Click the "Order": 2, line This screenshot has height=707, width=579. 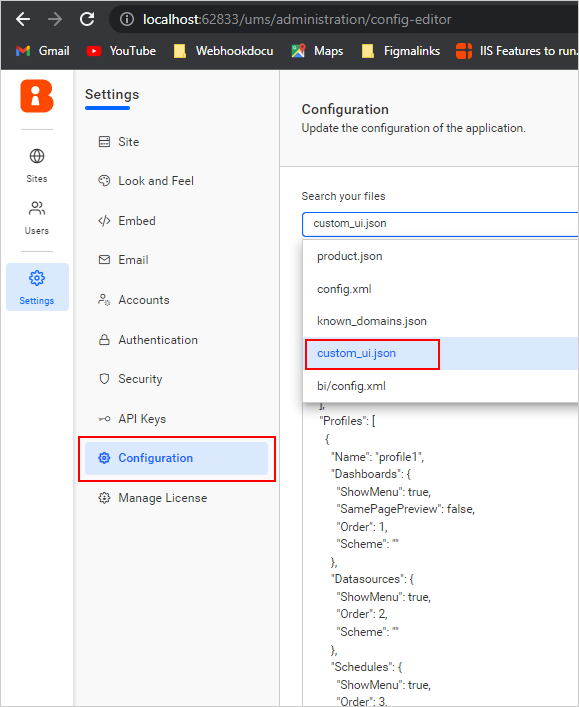click(x=362, y=614)
